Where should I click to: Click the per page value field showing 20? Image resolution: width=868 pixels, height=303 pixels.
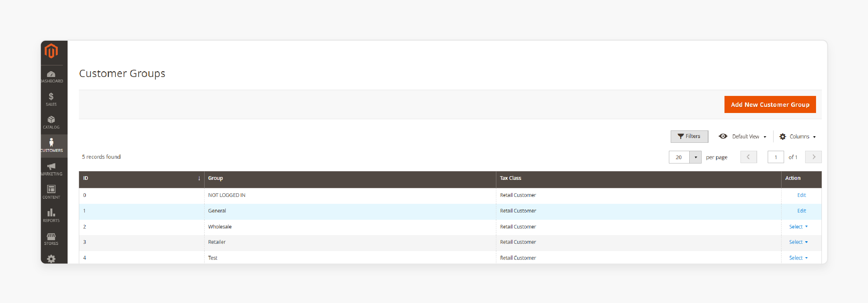click(679, 157)
